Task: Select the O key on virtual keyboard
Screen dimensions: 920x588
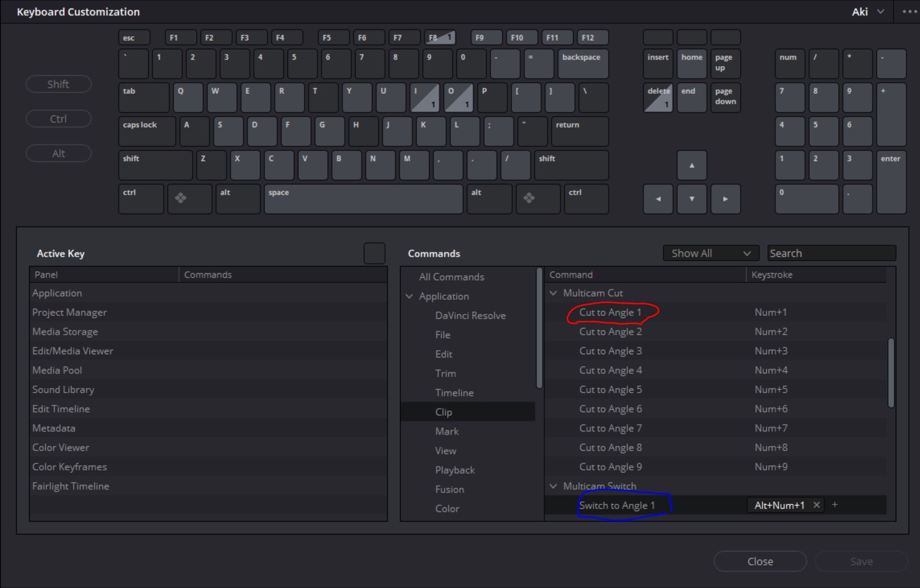Action: point(459,98)
